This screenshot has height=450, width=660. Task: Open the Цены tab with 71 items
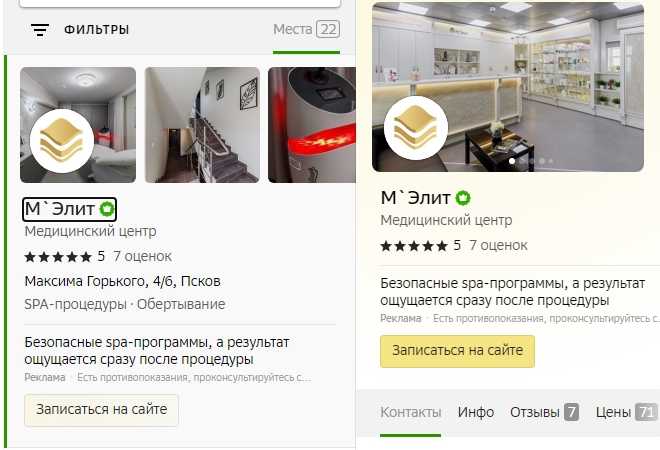(626, 412)
